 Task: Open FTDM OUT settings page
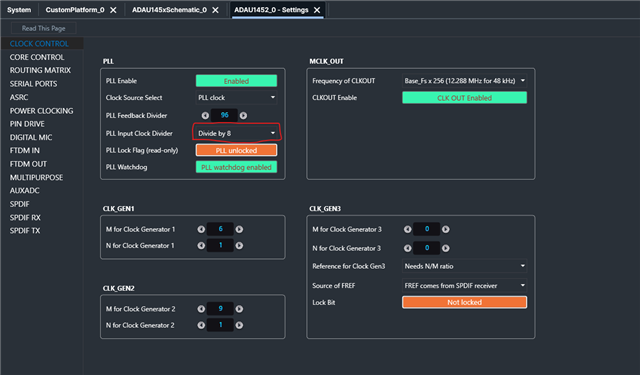click(x=28, y=164)
